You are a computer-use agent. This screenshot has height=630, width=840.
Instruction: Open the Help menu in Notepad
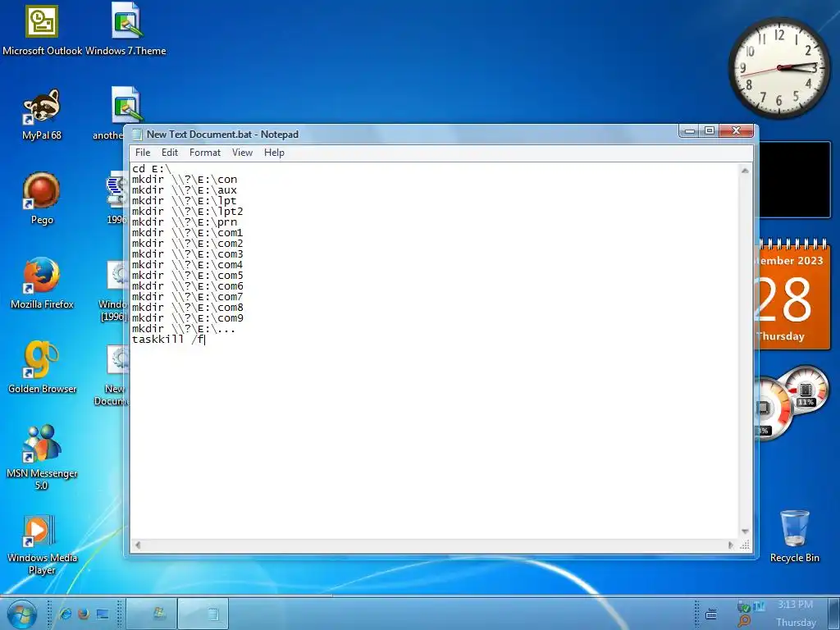[x=274, y=153]
